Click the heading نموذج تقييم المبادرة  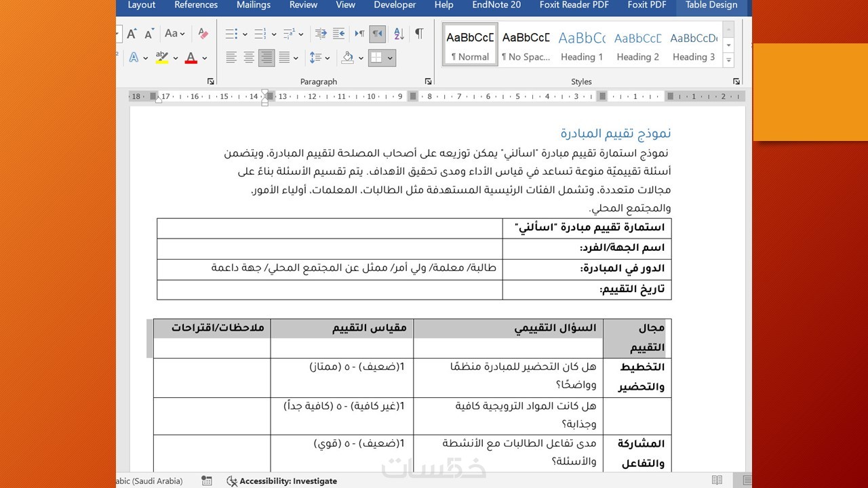click(x=616, y=134)
